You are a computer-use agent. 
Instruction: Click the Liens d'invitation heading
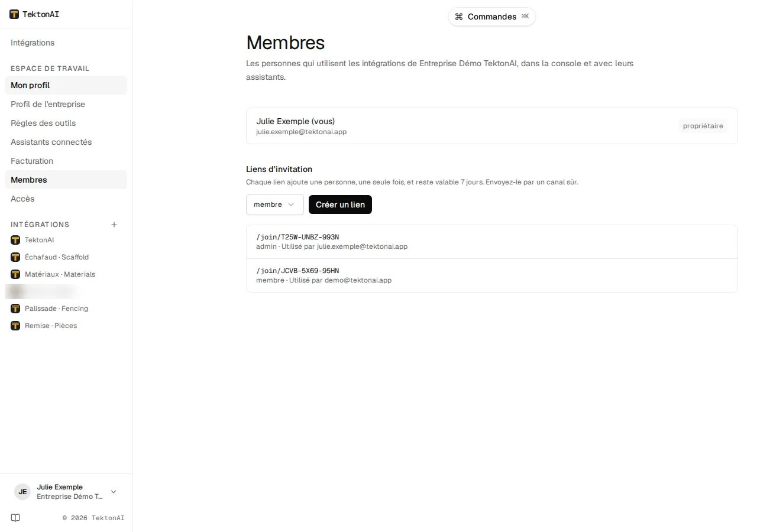coord(279,169)
